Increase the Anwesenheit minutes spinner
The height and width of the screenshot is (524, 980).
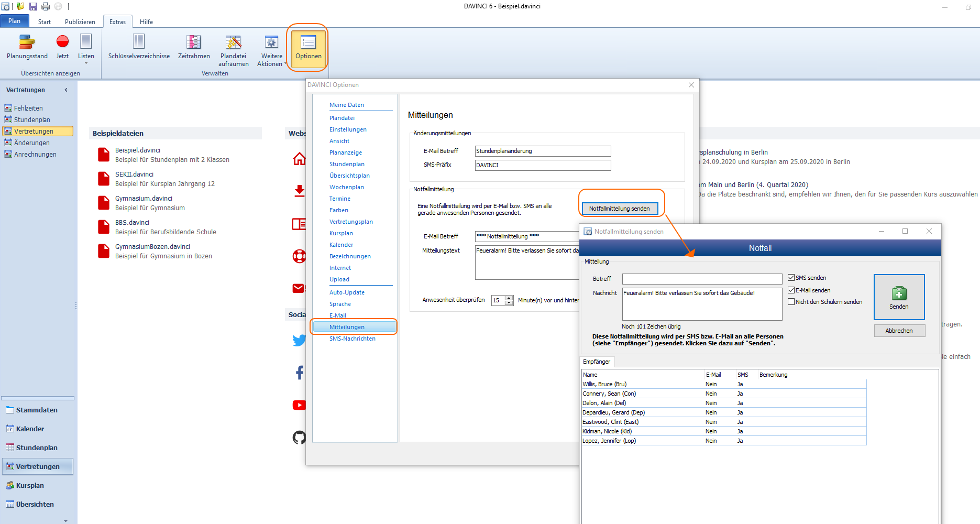(509, 298)
